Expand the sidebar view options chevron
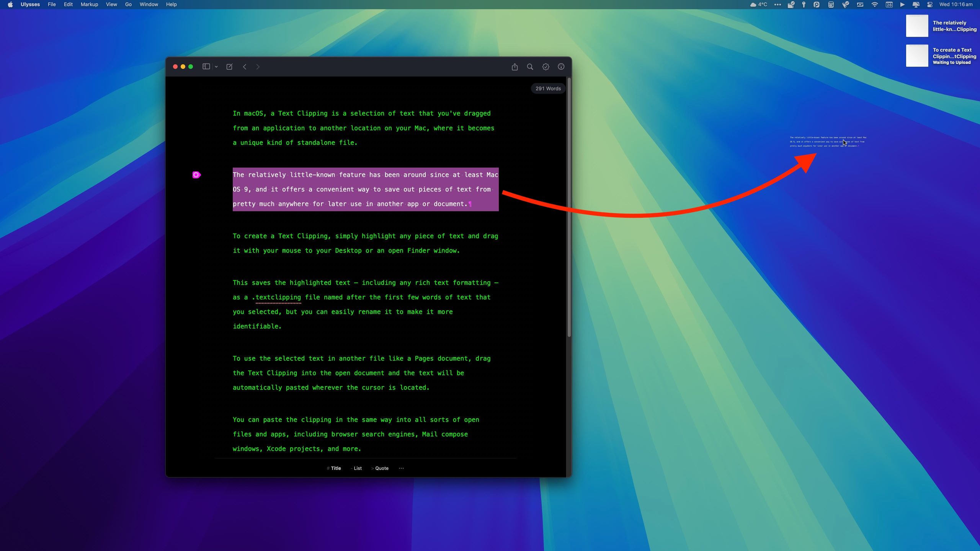 pyautogui.click(x=216, y=67)
